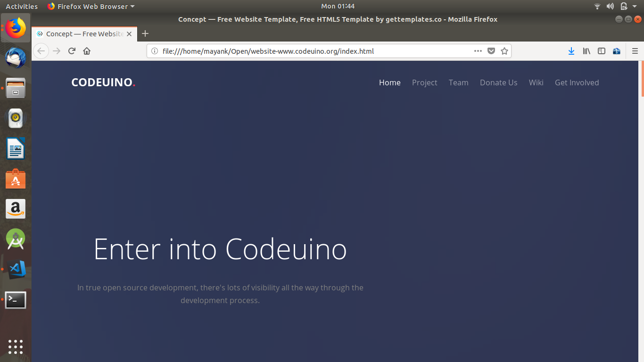This screenshot has width=644, height=362.
Task: Open the Terminal from the dock
Action: [x=16, y=300]
